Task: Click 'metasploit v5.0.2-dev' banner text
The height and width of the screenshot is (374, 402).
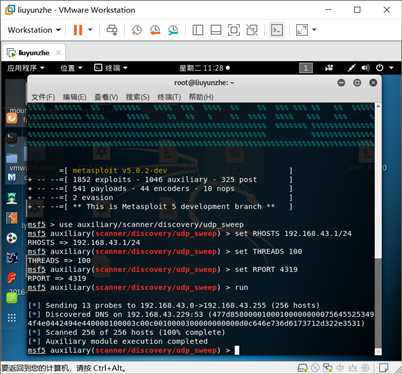Action: [120, 170]
